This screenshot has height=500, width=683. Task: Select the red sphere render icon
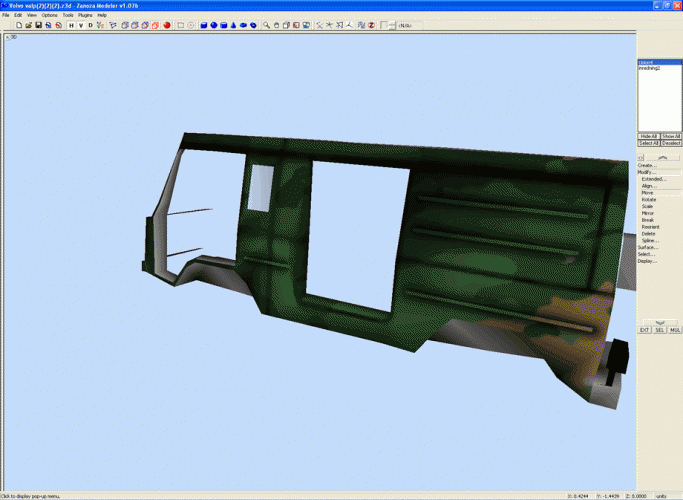tap(167, 25)
